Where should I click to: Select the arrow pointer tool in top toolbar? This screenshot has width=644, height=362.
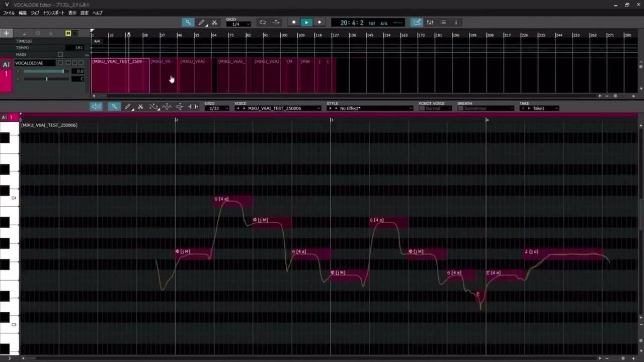pos(188,22)
